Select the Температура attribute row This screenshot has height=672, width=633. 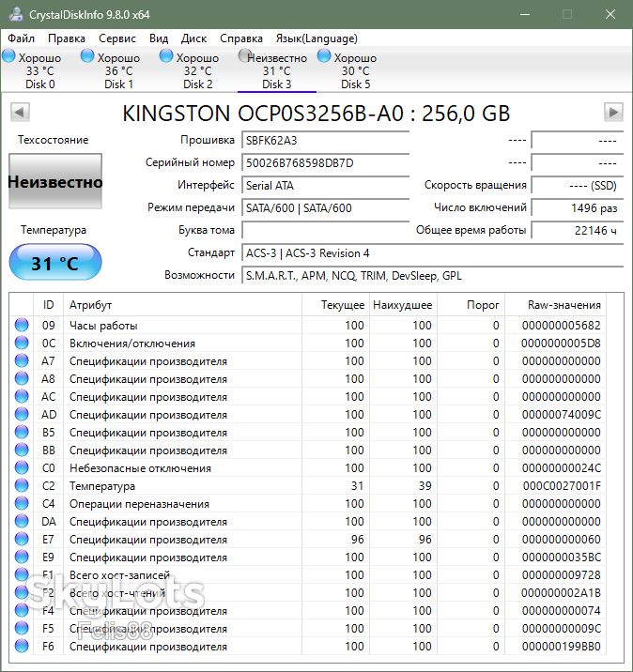[308, 485]
